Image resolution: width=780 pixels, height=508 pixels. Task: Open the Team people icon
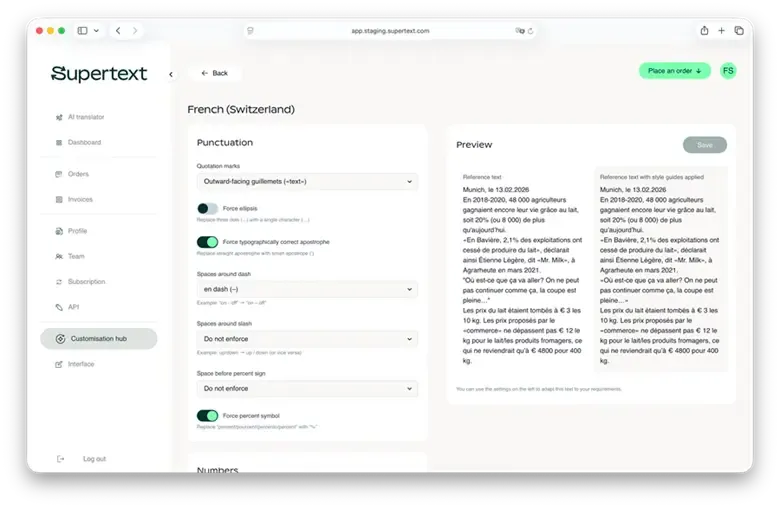click(59, 257)
